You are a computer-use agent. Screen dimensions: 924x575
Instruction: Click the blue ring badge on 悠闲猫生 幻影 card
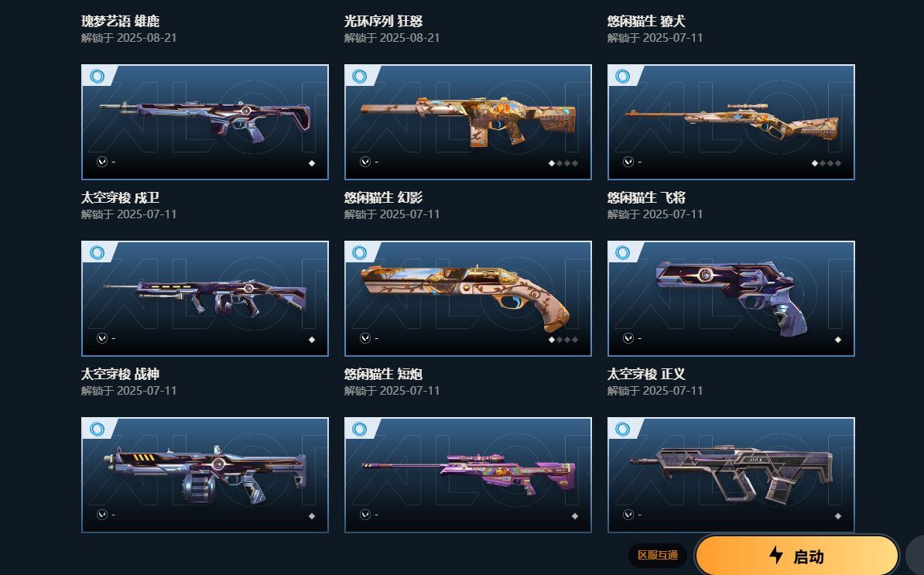(x=360, y=76)
